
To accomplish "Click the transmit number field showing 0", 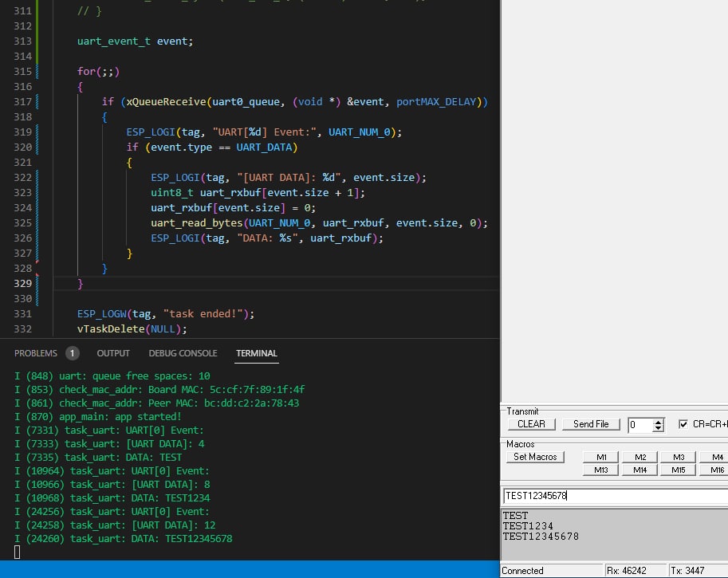I will (x=639, y=425).
